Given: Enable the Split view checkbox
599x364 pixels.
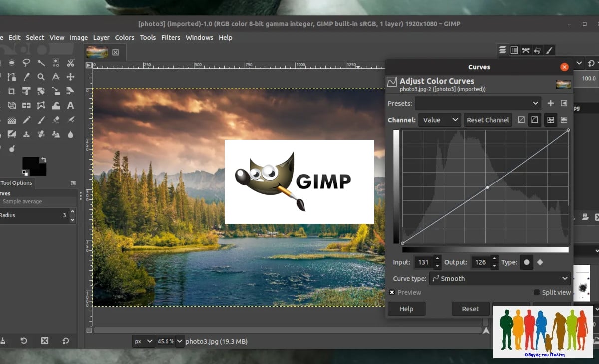Looking at the screenshot, I should (537, 292).
